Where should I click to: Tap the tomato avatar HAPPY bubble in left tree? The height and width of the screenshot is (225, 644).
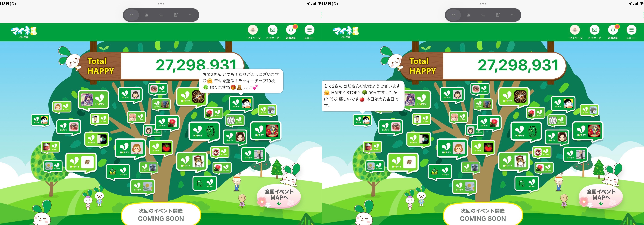click(161, 148)
